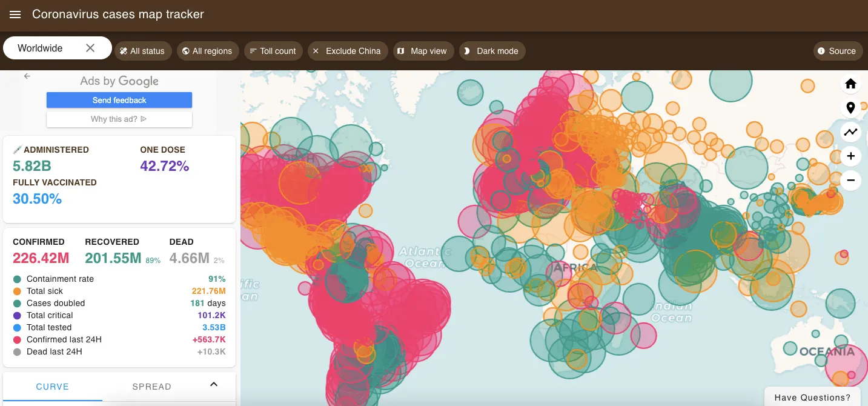This screenshot has width=868, height=406.
Task: Switch the Map view toggle
Action: [x=423, y=51]
